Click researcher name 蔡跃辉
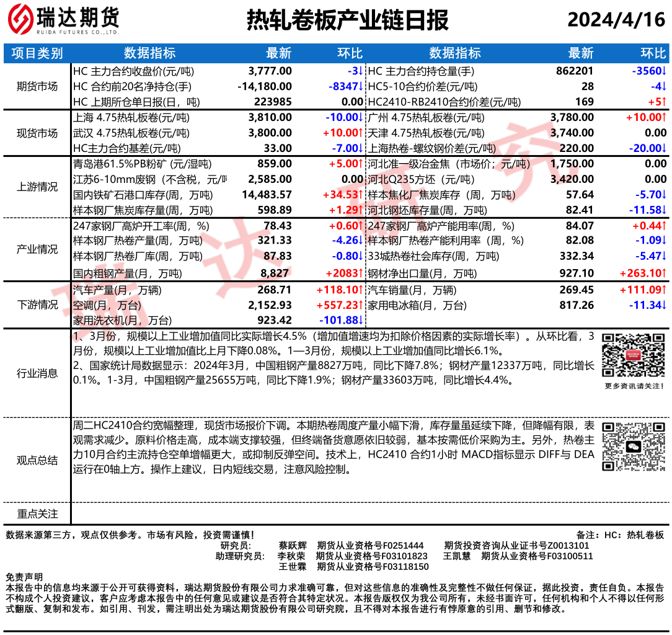This screenshot has width=672, height=635. 293,546
